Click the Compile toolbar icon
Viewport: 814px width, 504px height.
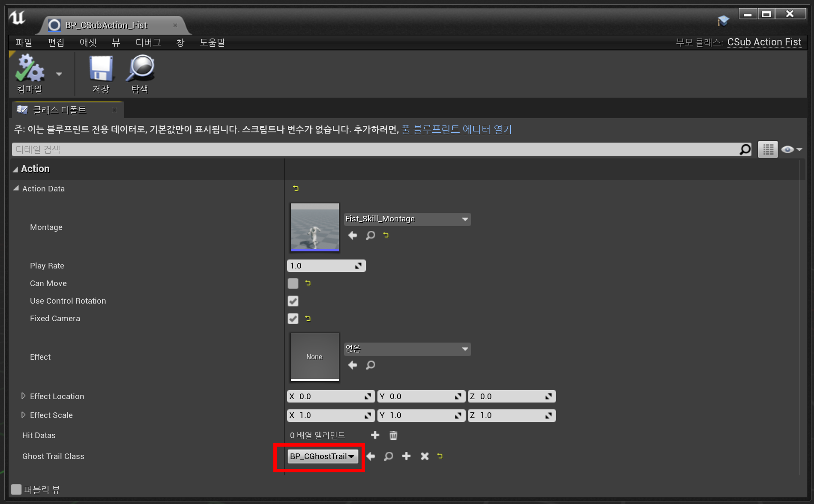tap(30, 69)
